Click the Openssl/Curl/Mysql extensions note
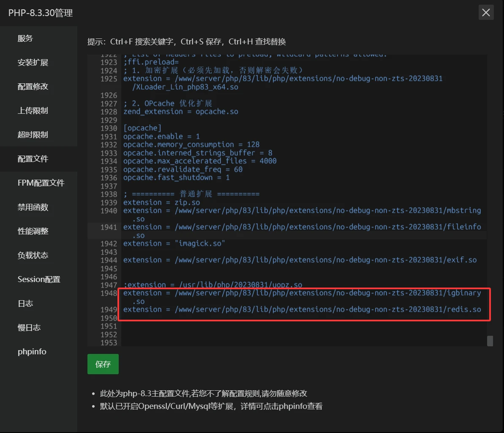This screenshot has height=433, width=504. point(211,406)
